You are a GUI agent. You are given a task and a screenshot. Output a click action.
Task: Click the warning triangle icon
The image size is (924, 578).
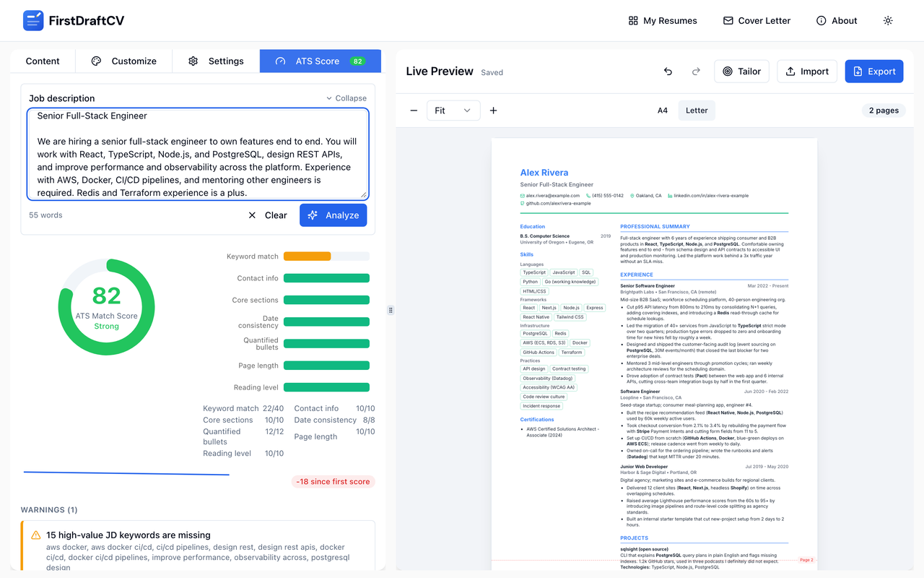tap(36, 535)
